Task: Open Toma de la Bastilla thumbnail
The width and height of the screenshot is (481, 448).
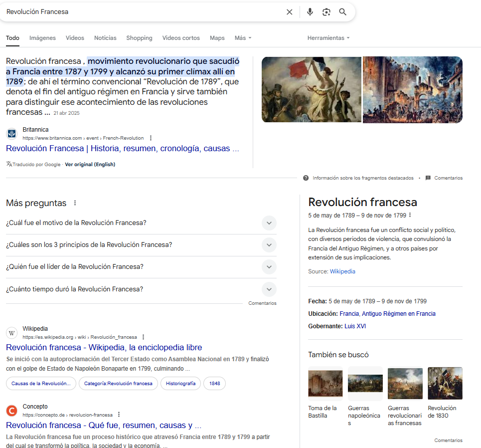Action: 325,384
